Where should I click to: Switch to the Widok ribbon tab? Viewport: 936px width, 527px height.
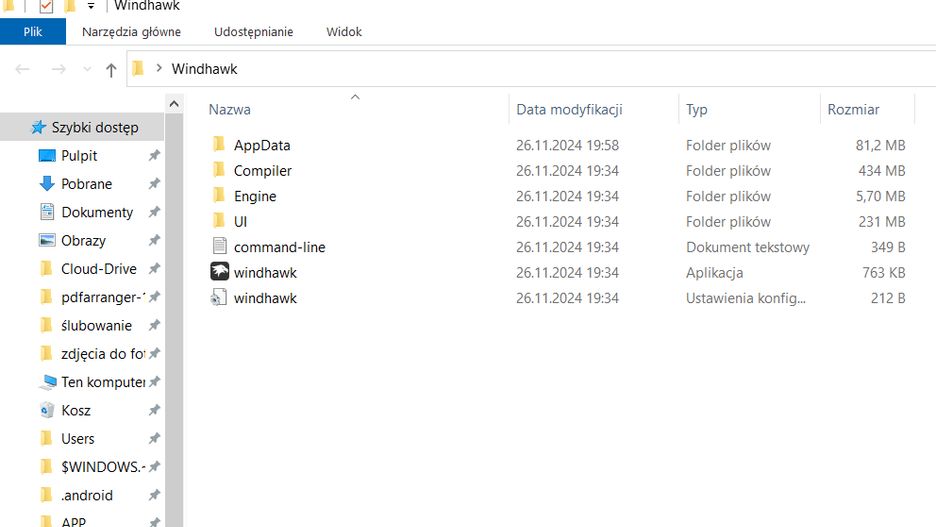click(344, 32)
